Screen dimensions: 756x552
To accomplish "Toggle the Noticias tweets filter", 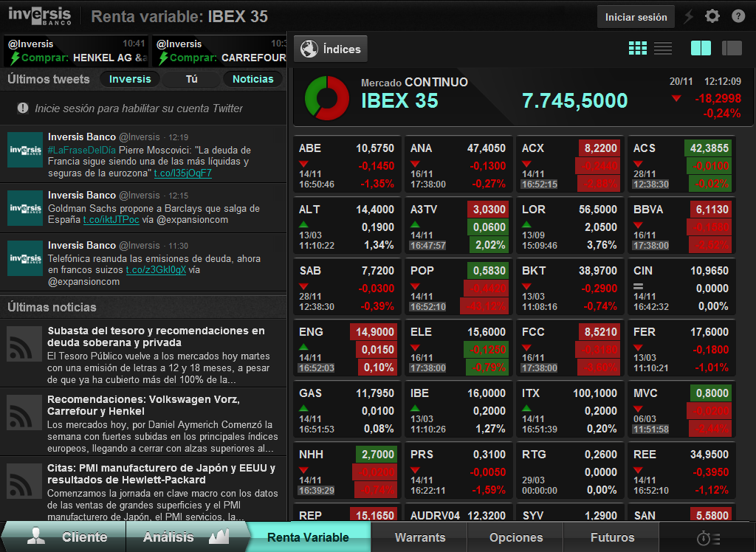I will [252, 79].
